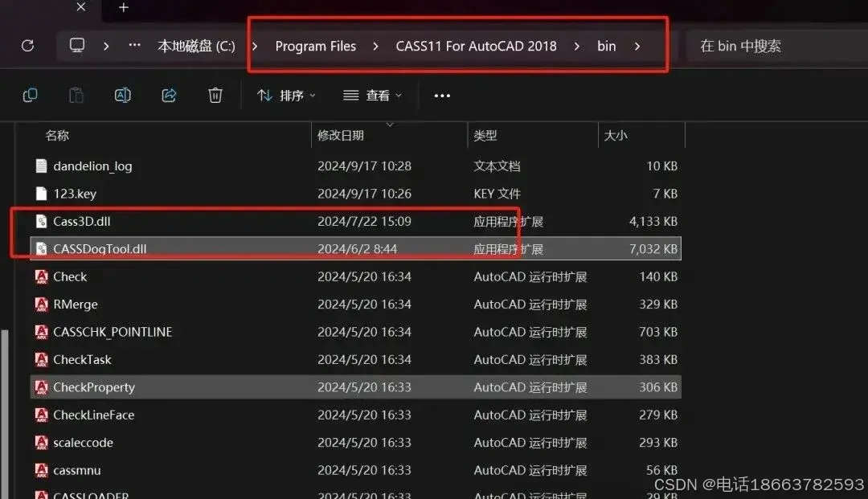Expand chevron after This PC icon
This screenshot has height=499, width=868.
[x=106, y=46]
